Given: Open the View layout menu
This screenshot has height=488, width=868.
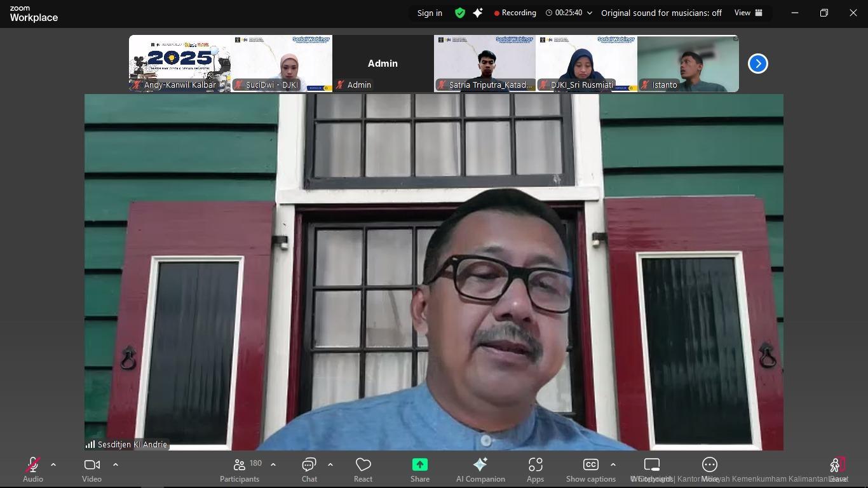Looking at the screenshot, I should click(x=749, y=13).
